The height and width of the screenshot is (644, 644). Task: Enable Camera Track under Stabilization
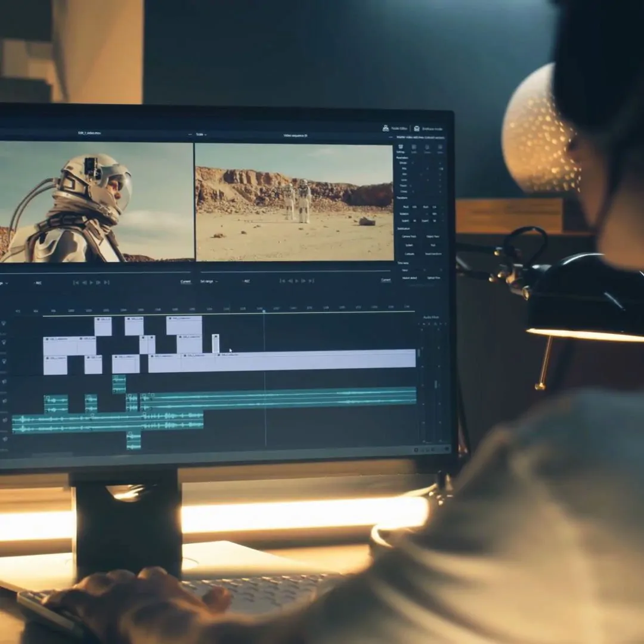click(x=409, y=237)
